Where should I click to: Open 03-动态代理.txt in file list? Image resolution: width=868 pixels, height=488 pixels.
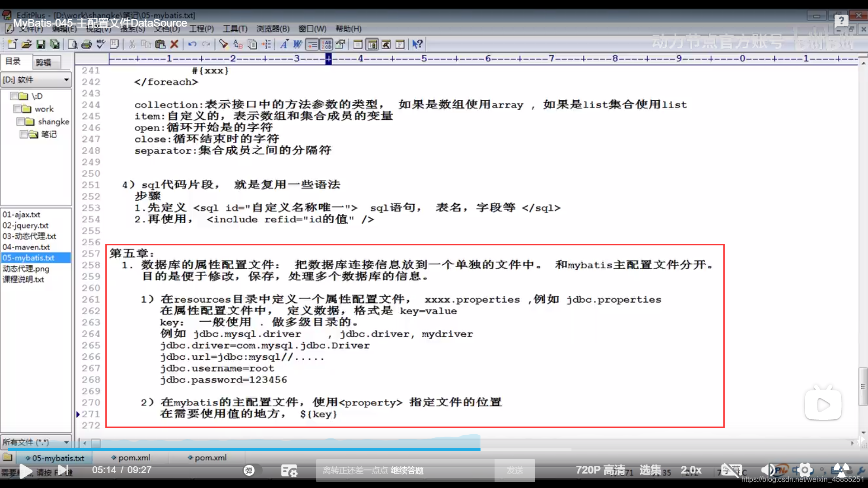(29, 236)
